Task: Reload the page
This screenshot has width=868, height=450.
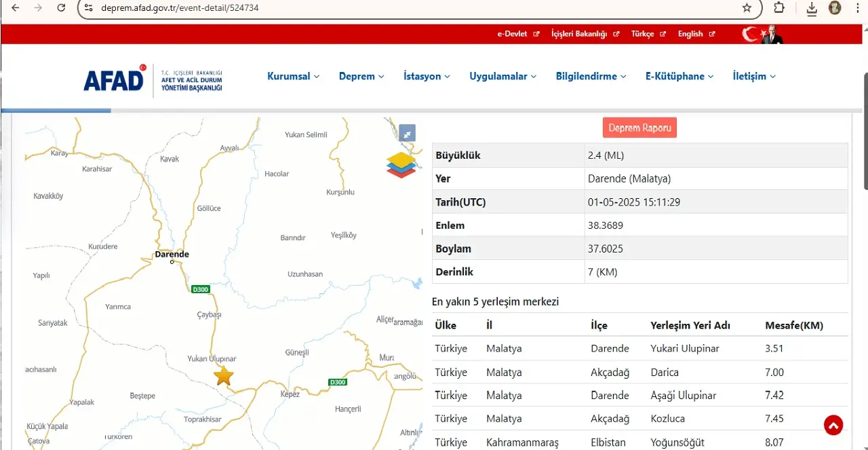Action: click(61, 8)
